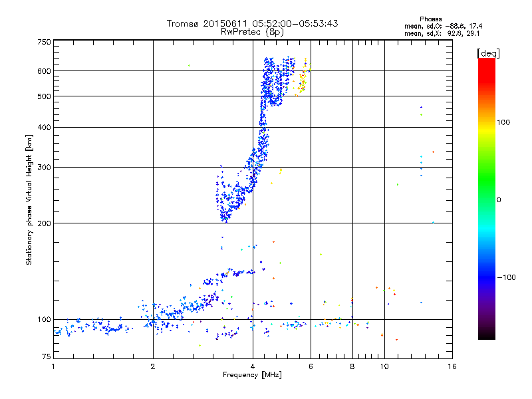Click the '500' y-axis tick label
This screenshot has height=399, width=532.
pyautogui.click(x=45, y=96)
